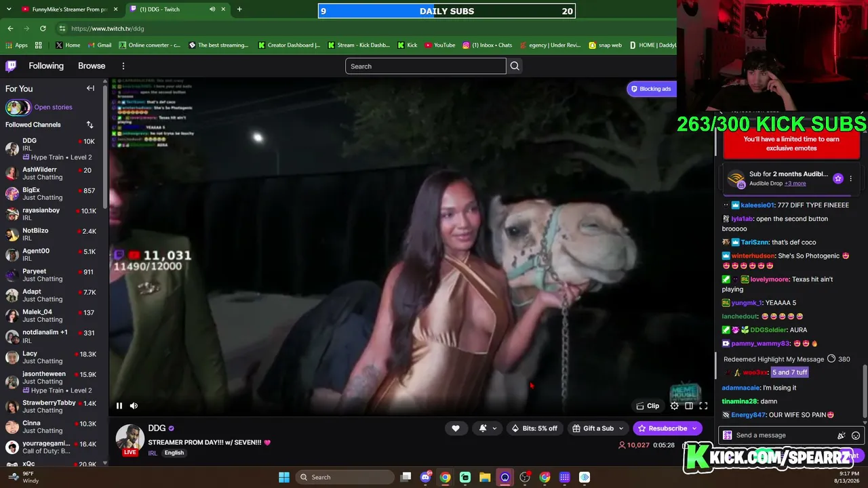The height and width of the screenshot is (488, 868).
Task: Focus the Twitch search box
Action: click(426, 66)
